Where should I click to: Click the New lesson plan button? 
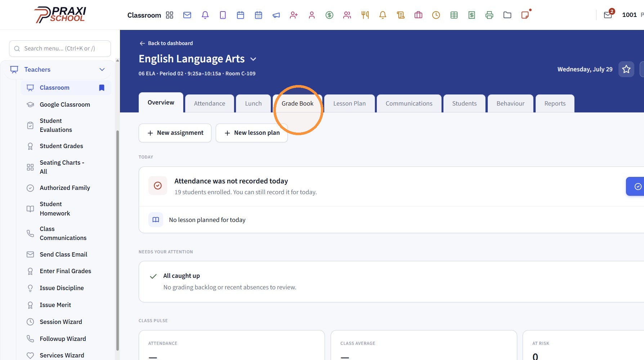252,133
